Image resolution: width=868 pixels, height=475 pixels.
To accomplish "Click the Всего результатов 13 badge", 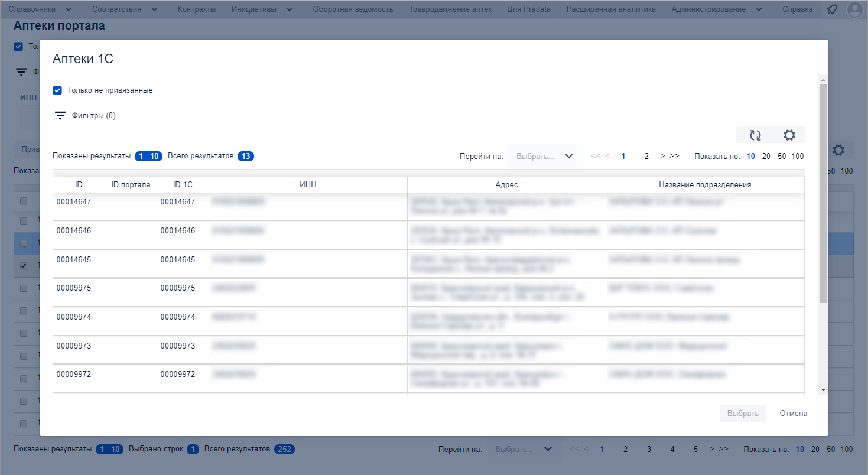I will pos(246,157).
